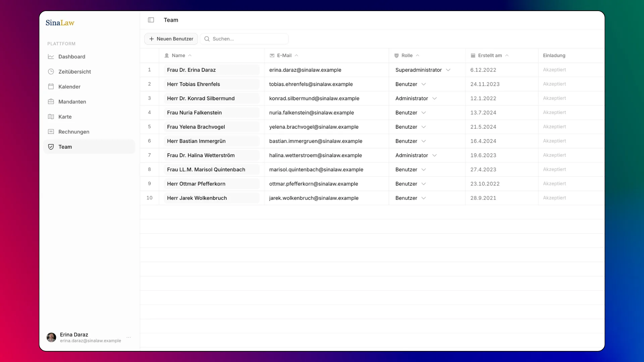Sort by the Name column arrow
644x362 pixels.
click(190, 56)
